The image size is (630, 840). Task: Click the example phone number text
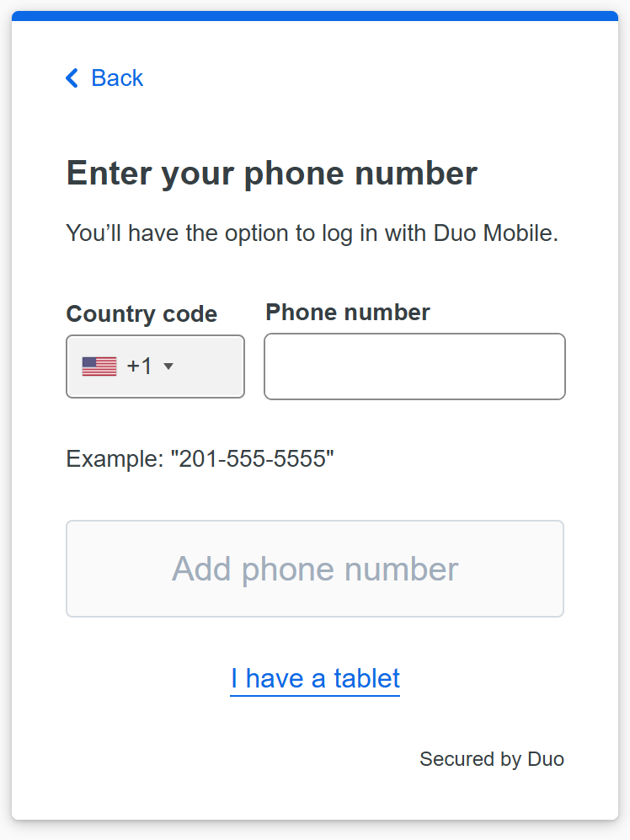coord(200,459)
